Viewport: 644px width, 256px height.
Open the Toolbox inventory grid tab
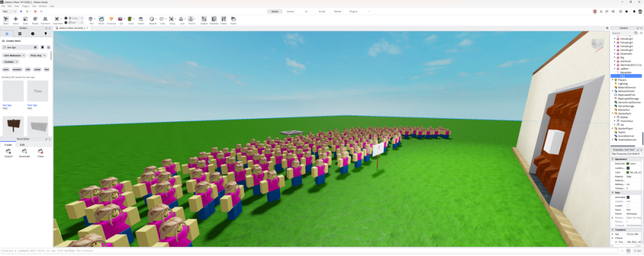click(x=20, y=34)
